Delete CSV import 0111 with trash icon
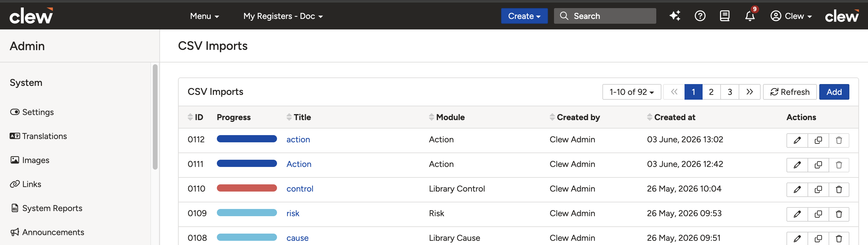 pos(839,165)
